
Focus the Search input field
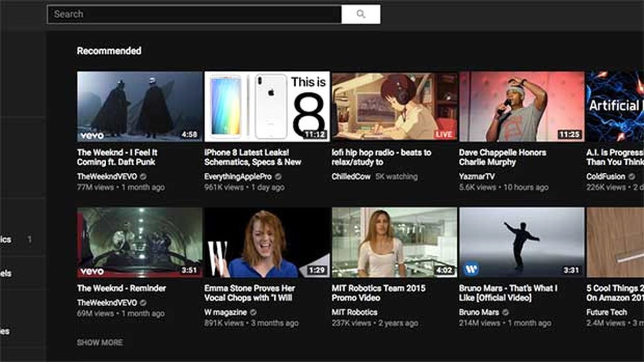point(194,14)
